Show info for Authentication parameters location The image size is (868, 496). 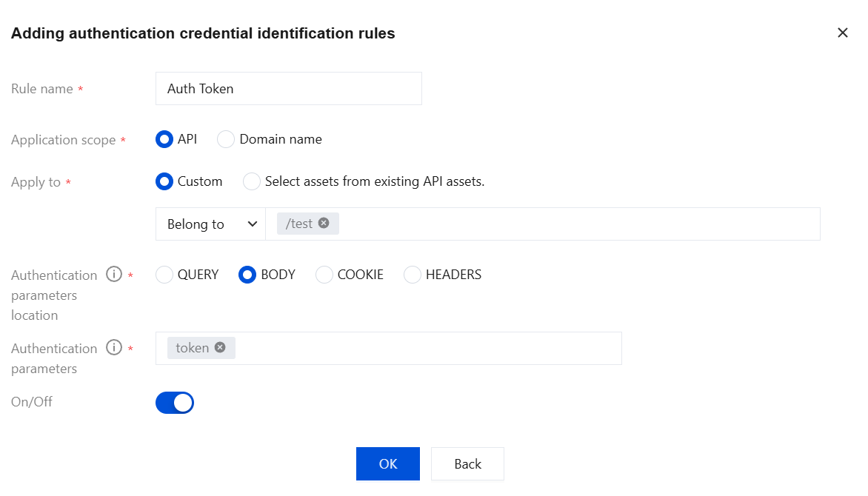pyautogui.click(x=114, y=274)
